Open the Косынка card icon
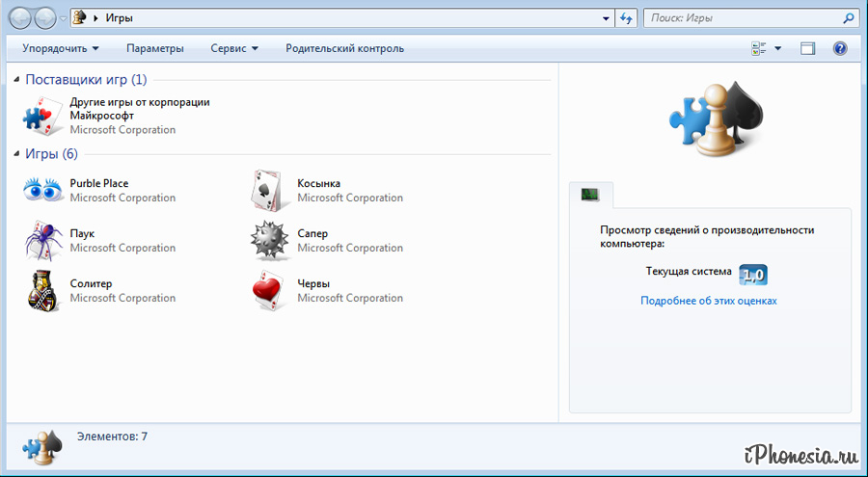 (x=270, y=191)
